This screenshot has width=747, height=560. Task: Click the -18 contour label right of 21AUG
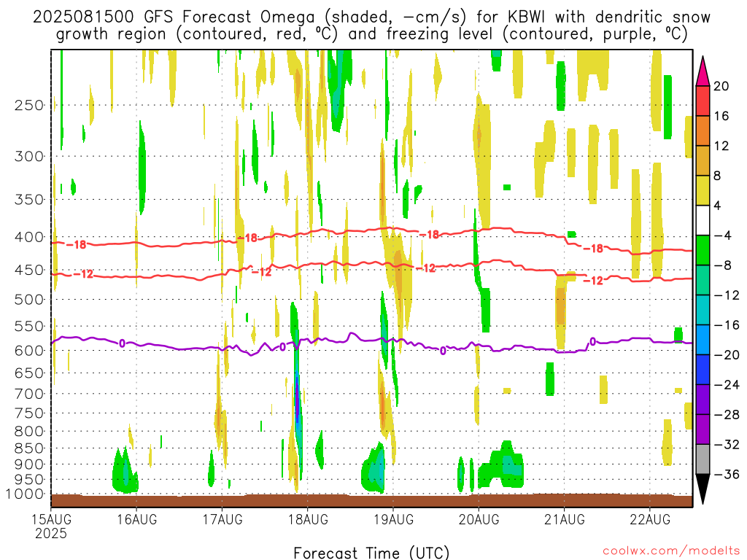tap(593, 248)
